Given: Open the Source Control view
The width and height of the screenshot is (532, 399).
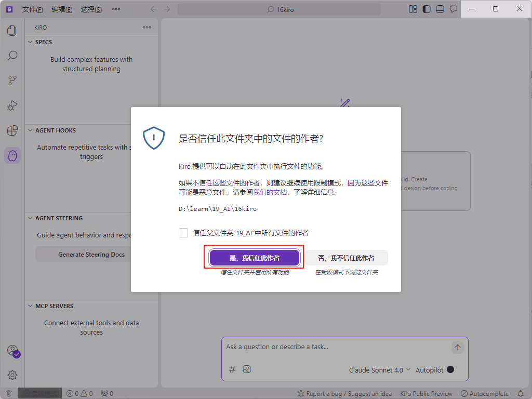Looking at the screenshot, I should coord(12,80).
